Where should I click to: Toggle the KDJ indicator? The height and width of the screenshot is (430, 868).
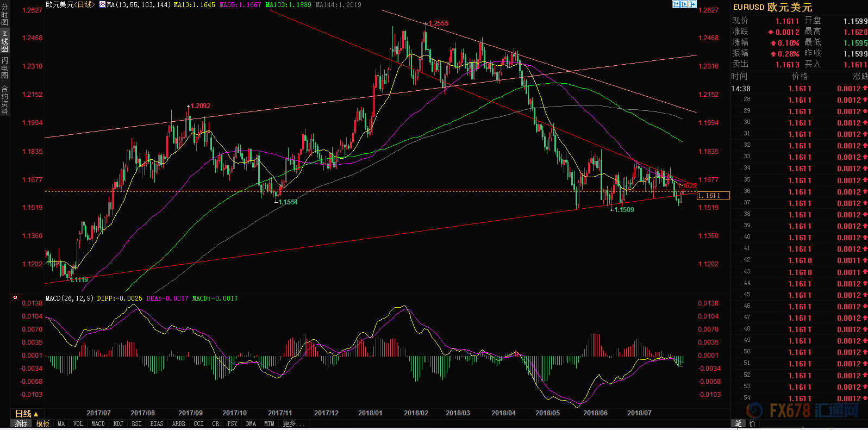click(x=118, y=423)
